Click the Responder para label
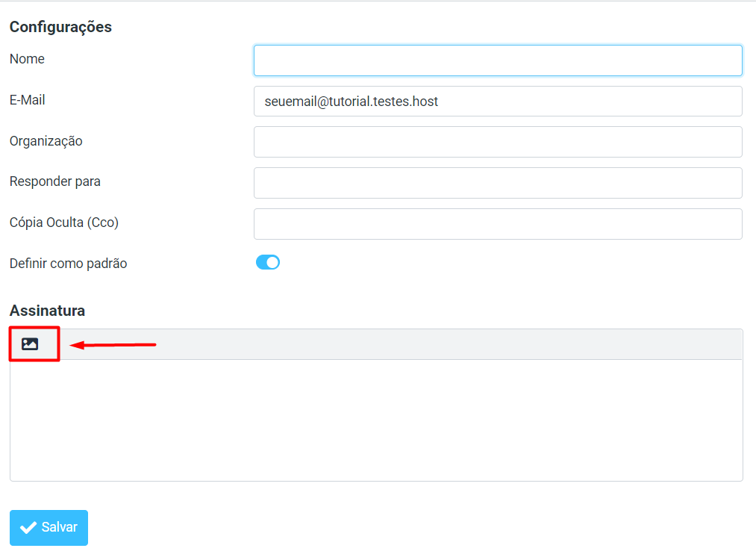The image size is (756, 560). [x=55, y=181]
